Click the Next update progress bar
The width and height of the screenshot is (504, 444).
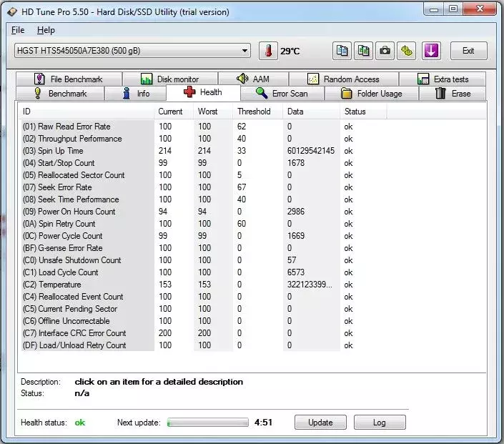207,422
